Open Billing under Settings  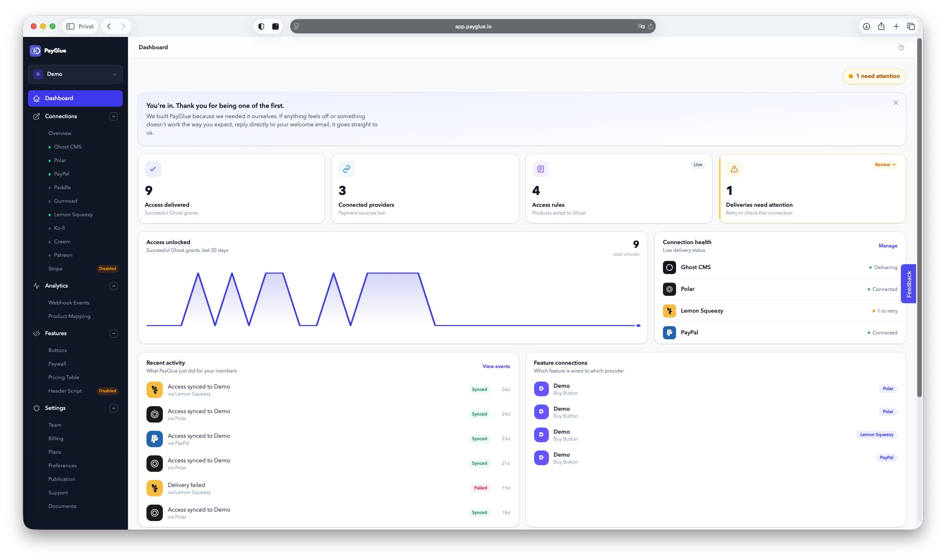[56, 439]
